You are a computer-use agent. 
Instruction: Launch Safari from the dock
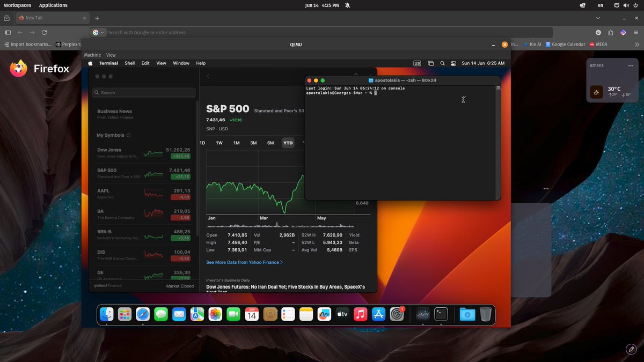tap(143, 314)
